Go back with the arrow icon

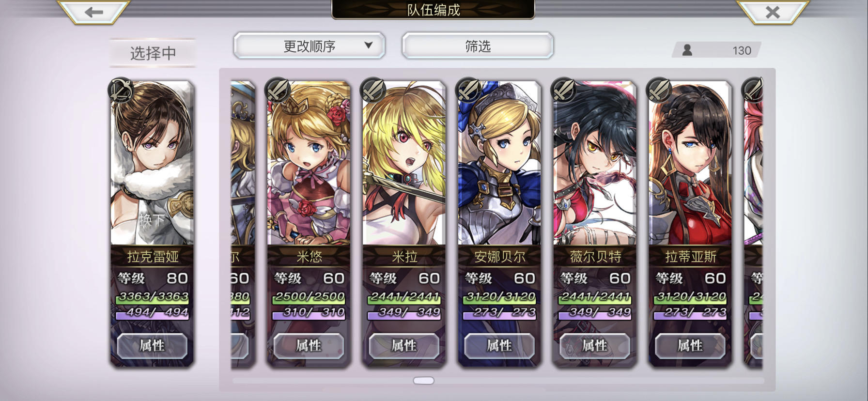point(93,12)
